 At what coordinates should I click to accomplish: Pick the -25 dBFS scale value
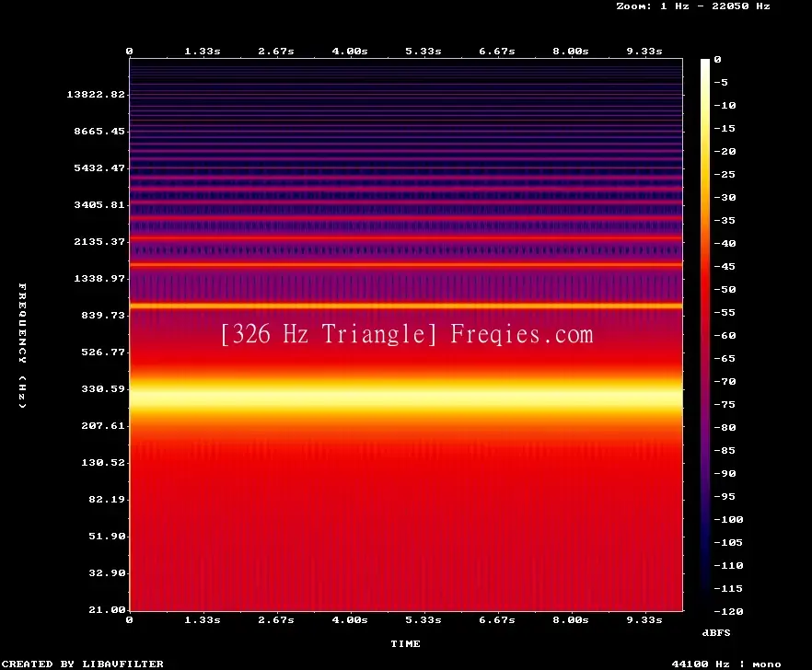pos(725,175)
